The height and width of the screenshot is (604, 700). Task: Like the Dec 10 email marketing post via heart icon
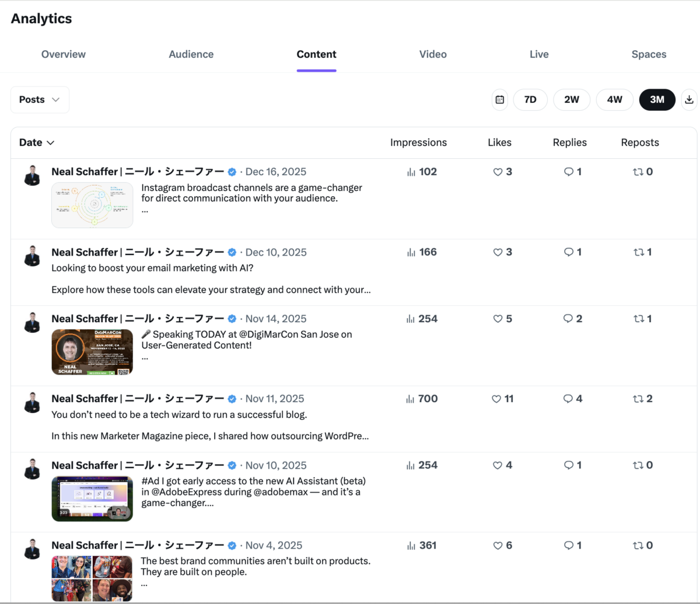pyautogui.click(x=497, y=252)
